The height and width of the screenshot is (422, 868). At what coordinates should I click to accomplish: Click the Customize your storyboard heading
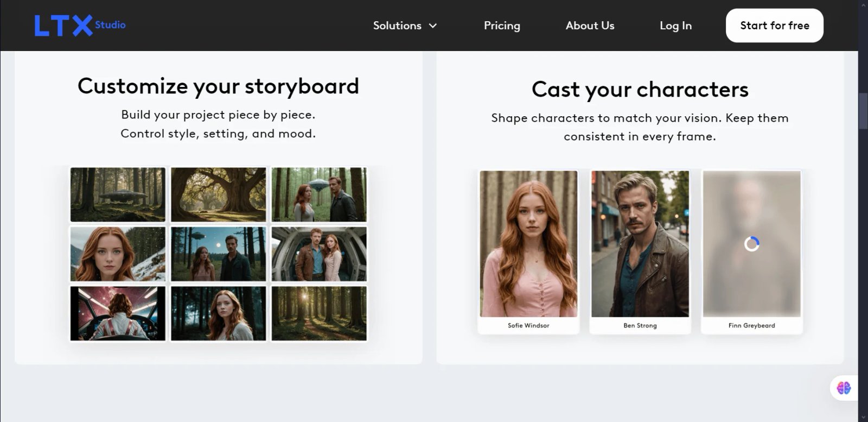click(218, 86)
